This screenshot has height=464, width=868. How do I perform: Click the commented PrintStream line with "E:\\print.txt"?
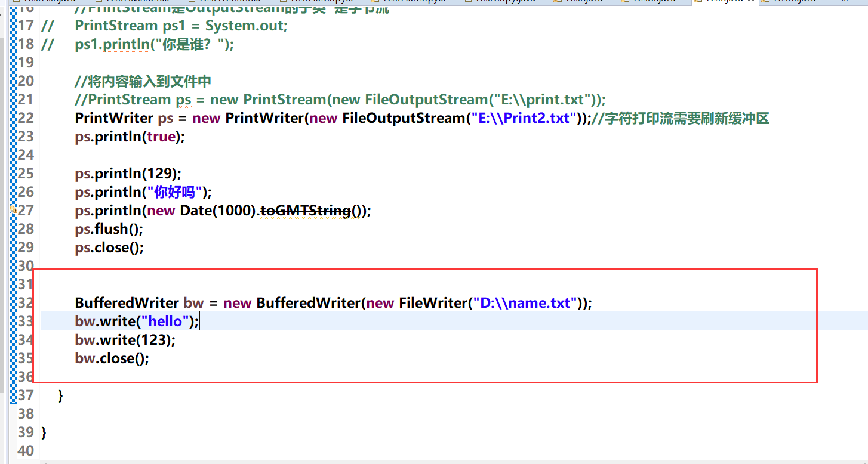[x=340, y=100]
